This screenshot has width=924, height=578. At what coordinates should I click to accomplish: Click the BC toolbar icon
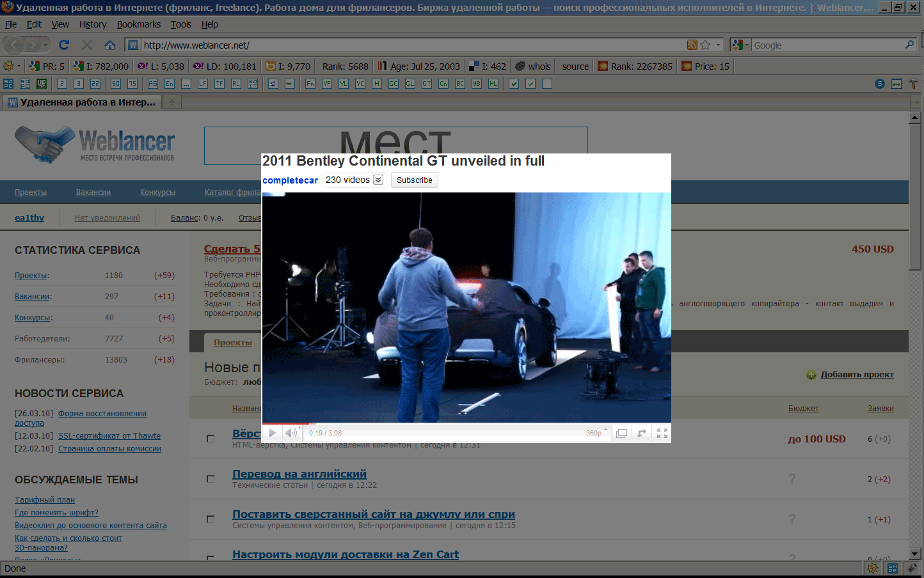click(460, 84)
